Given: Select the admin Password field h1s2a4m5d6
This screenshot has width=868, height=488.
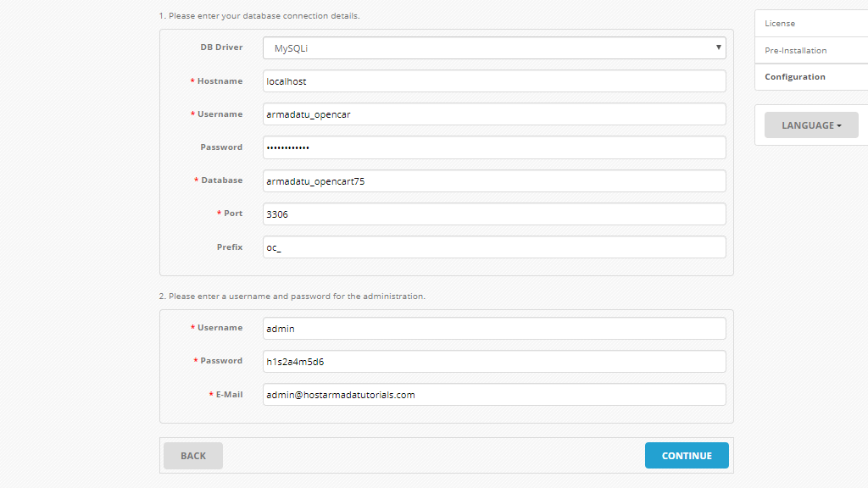Looking at the screenshot, I should 494,361.
